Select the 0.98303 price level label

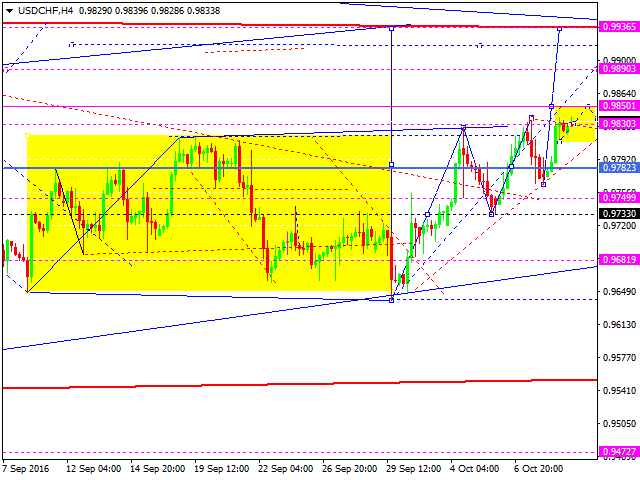619,124
